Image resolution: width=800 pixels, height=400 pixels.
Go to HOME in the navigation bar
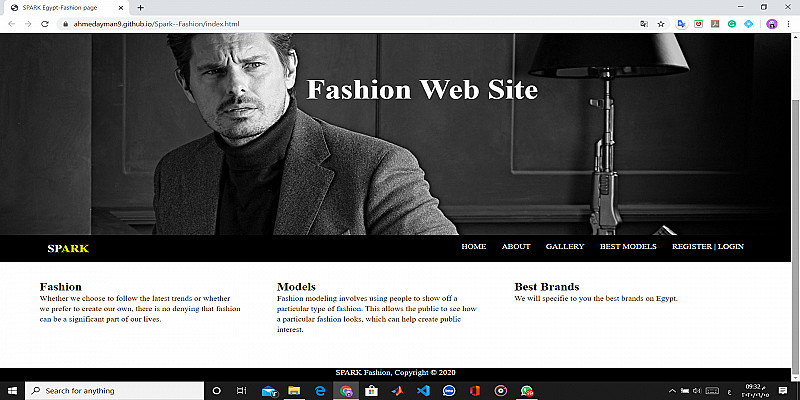[473, 246]
